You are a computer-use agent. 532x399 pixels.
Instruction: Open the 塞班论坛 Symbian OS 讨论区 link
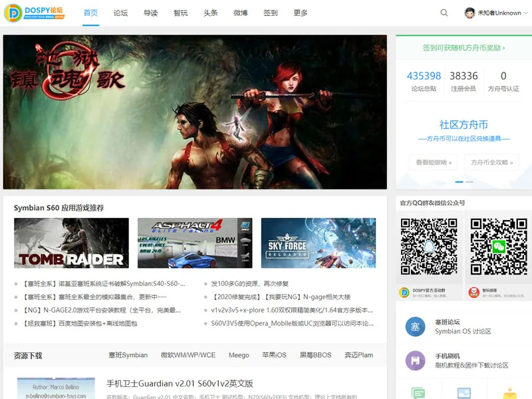coord(463,327)
